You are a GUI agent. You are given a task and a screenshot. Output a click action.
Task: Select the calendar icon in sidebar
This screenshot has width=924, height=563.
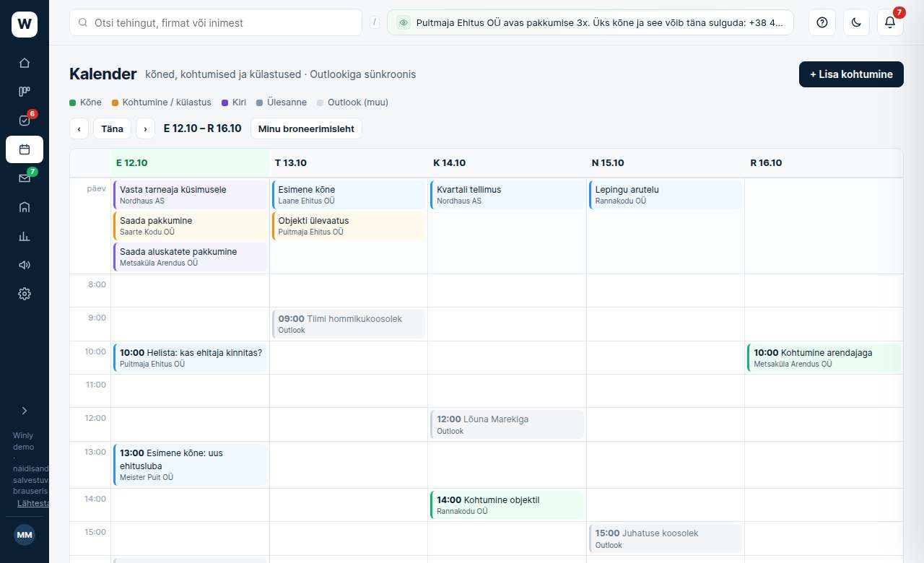[x=25, y=149]
